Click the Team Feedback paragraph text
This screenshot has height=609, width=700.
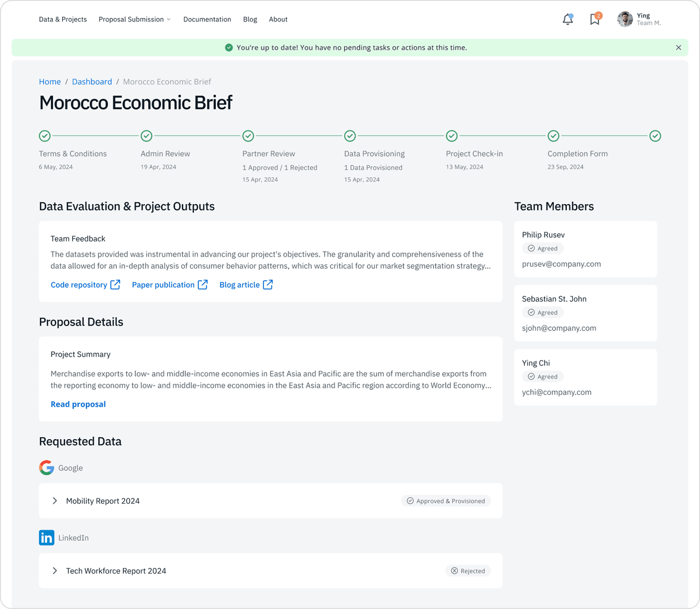pos(271,260)
